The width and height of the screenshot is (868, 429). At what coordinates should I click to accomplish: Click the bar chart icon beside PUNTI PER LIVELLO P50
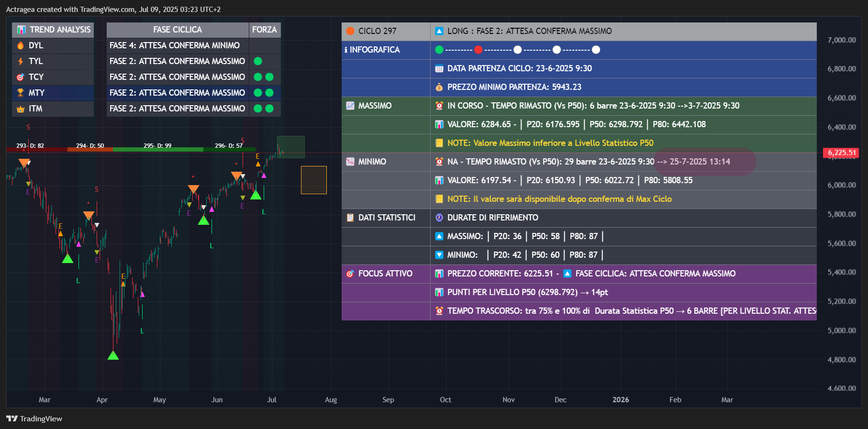[x=439, y=292]
